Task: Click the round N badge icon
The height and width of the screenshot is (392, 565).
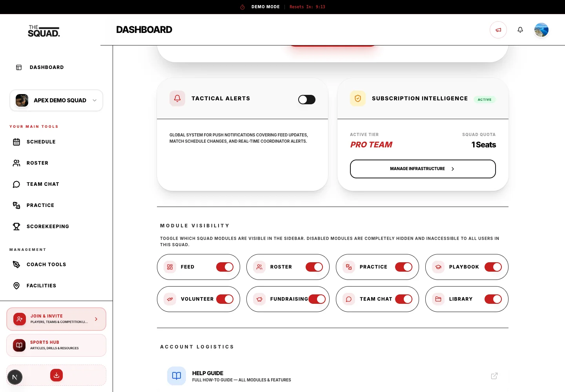Action: coord(15,377)
